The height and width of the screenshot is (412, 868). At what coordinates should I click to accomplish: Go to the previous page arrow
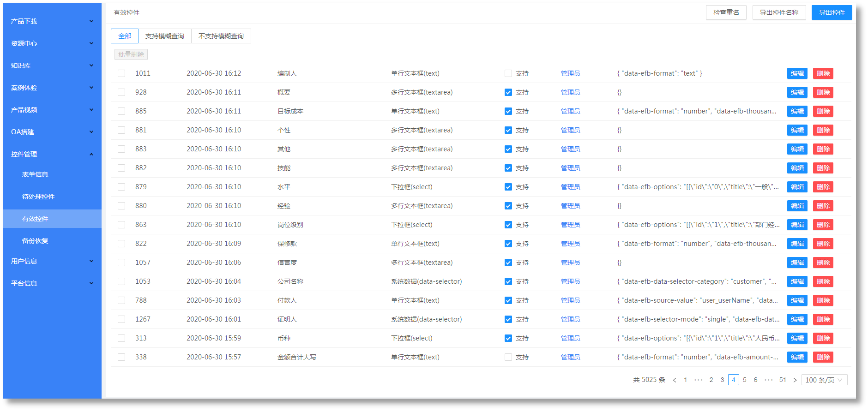(675, 380)
